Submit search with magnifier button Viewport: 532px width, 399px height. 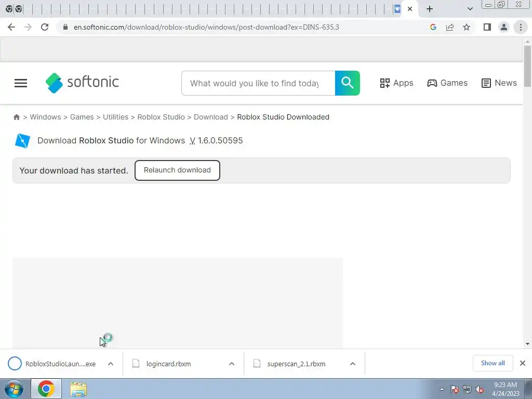(x=348, y=83)
